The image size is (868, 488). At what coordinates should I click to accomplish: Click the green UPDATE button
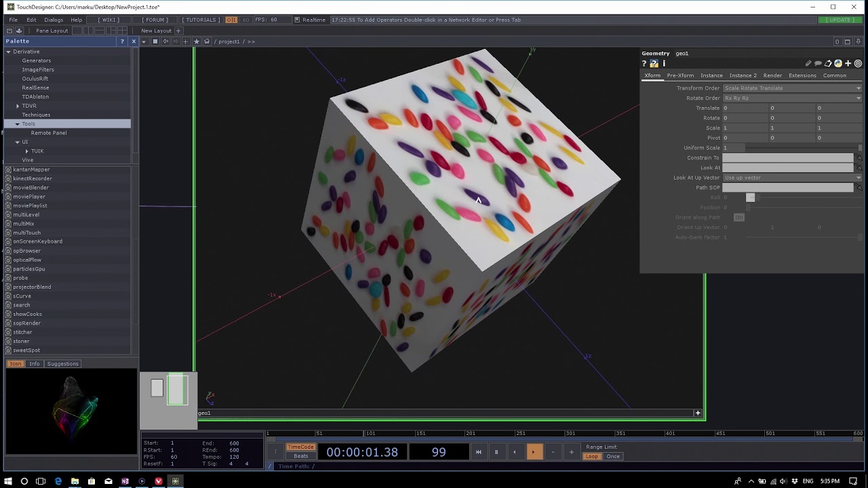click(x=840, y=20)
